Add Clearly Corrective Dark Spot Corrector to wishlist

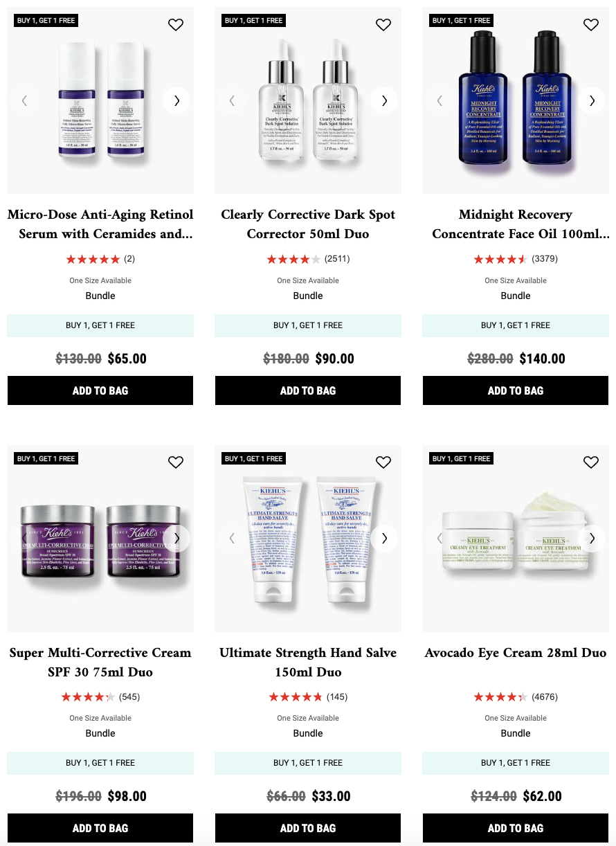[383, 25]
